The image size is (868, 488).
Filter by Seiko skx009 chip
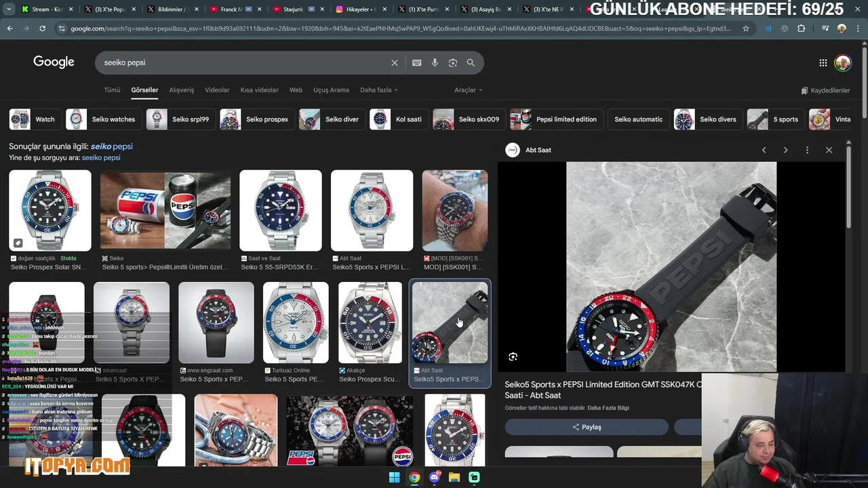pos(469,119)
